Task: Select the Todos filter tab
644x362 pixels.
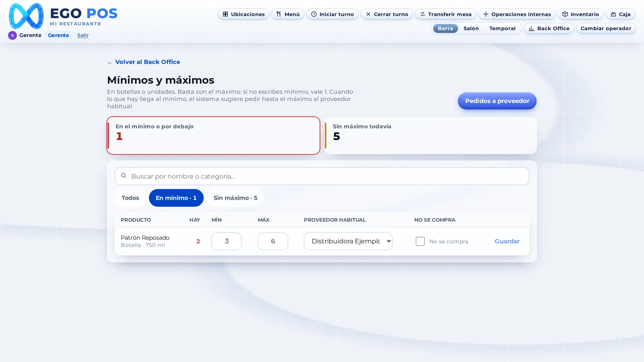Action: 130,198
